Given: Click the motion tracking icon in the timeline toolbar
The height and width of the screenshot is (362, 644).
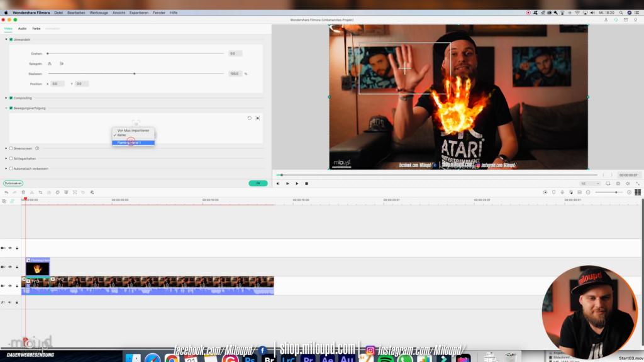Looking at the screenshot, I should tap(75, 192).
